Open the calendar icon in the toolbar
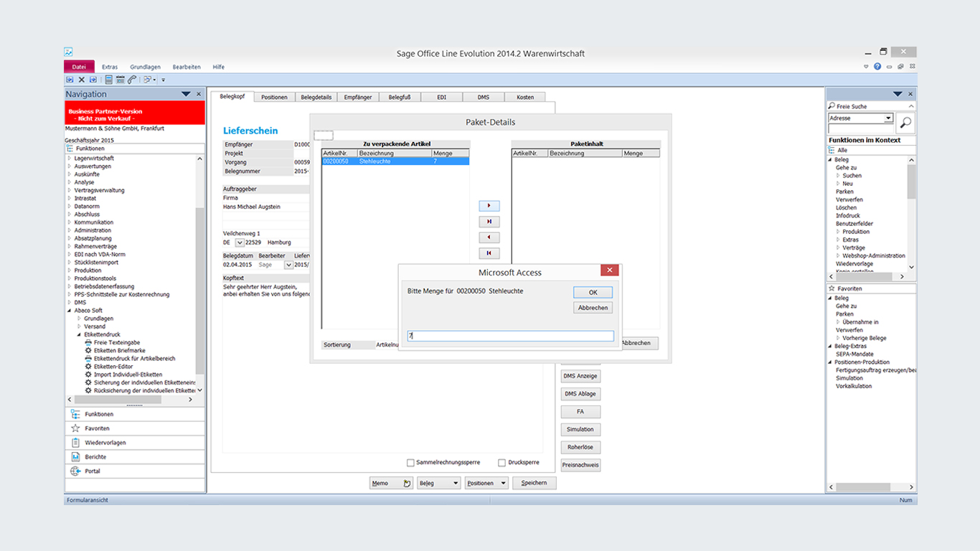980x551 pixels. (x=121, y=80)
